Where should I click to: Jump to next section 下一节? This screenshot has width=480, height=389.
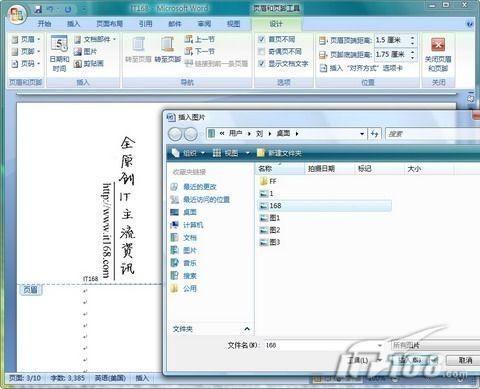200,51
